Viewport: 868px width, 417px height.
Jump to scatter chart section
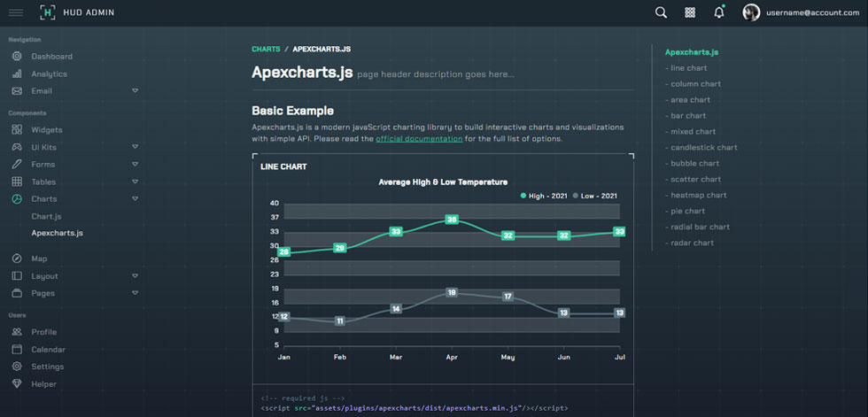(693, 179)
